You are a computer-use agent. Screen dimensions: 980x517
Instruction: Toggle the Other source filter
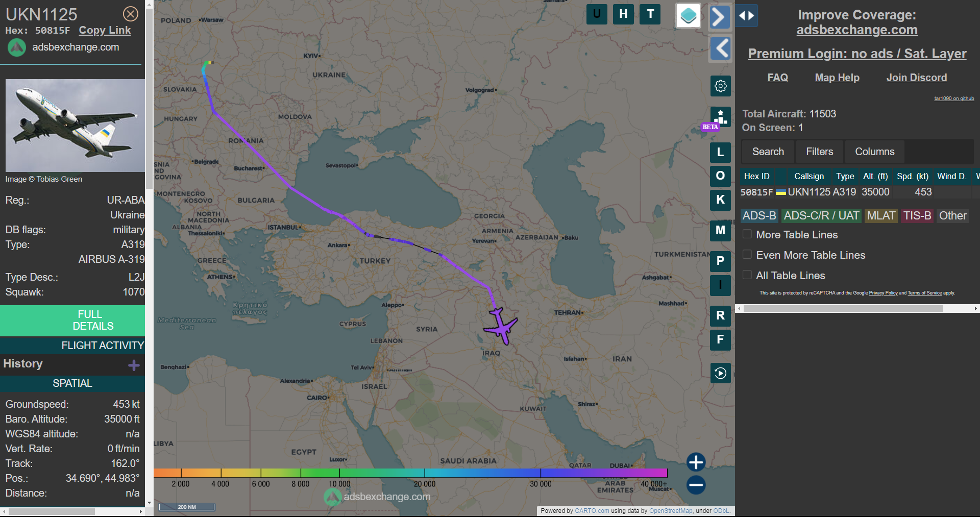point(952,216)
